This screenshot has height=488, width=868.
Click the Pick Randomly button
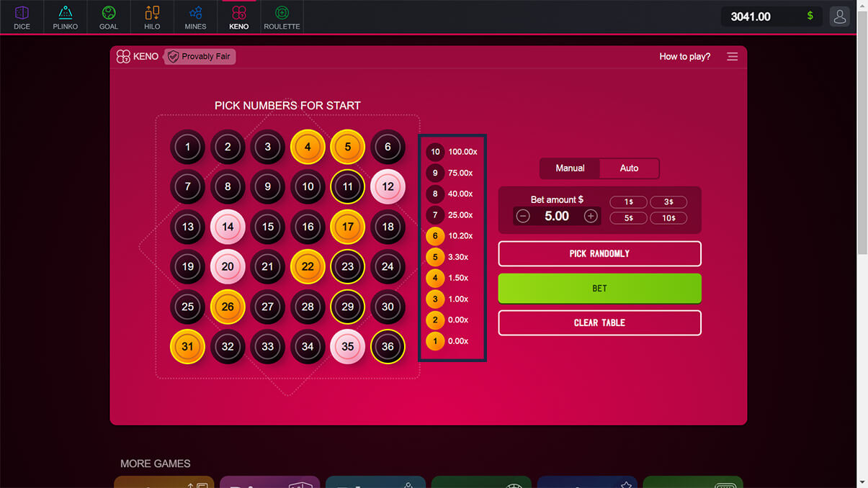click(x=599, y=253)
